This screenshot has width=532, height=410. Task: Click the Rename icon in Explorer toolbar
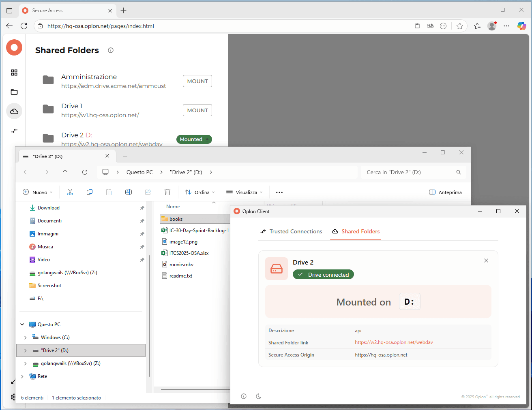coord(129,192)
